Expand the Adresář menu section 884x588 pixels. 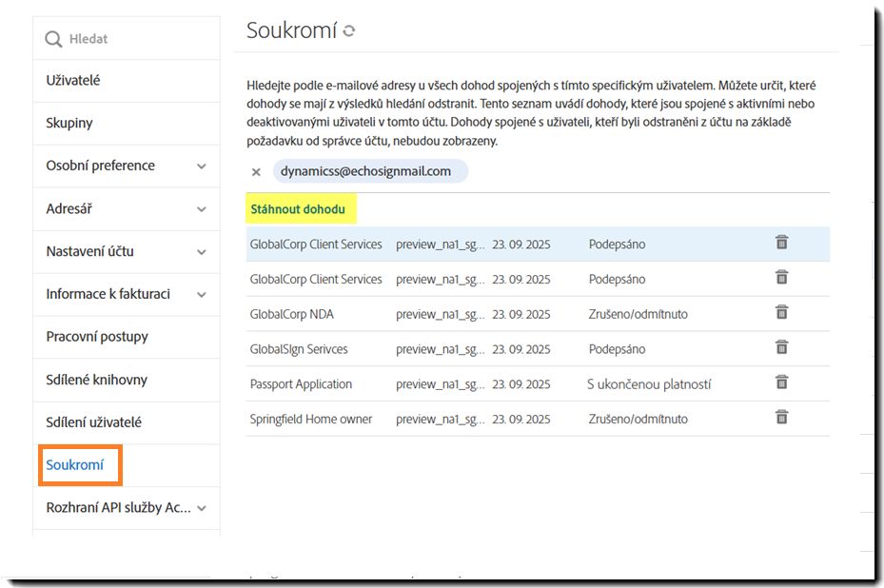[x=201, y=209]
